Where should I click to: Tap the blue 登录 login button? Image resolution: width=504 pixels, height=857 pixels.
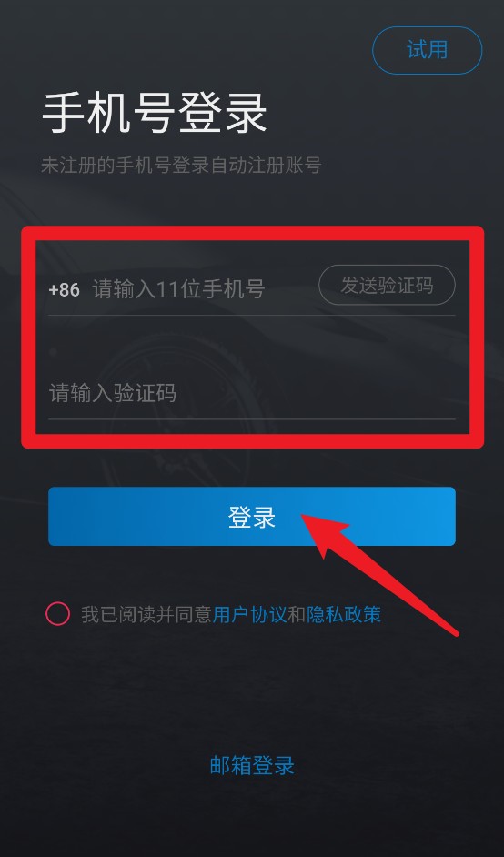[251, 517]
